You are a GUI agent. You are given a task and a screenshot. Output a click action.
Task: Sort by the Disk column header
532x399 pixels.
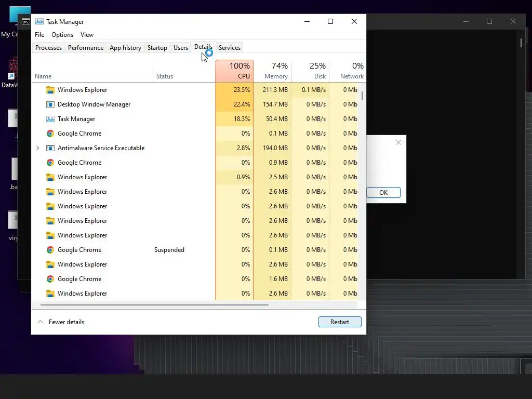pos(311,71)
